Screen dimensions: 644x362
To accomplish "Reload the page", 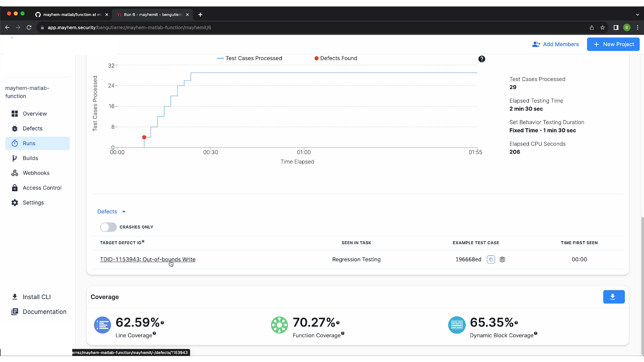I will click(29, 27).
